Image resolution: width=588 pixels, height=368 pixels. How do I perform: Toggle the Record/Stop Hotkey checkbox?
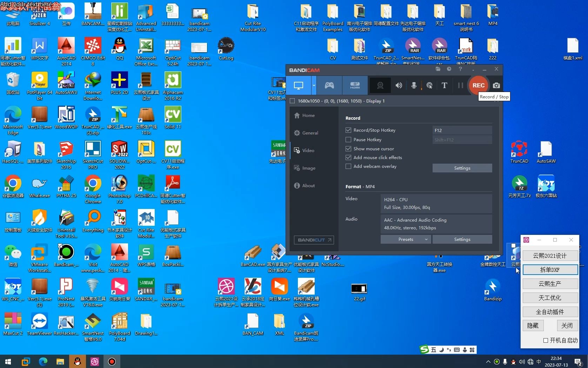click(x=348, y=130)
